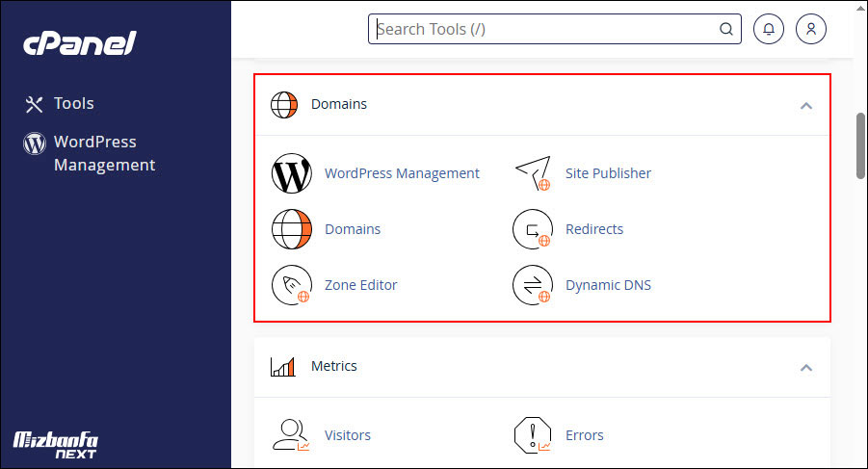Collapse the Metrics section chevron

coord(806,367)
